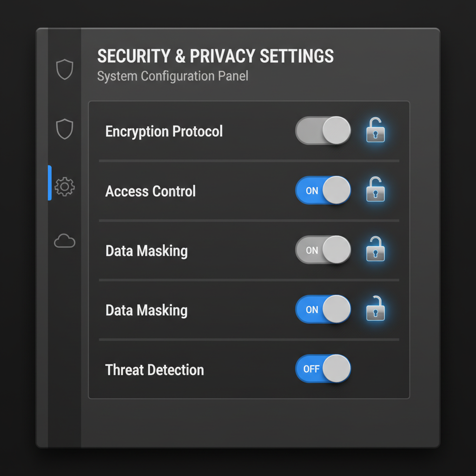Click the Encryption Protocol label

pyautogui.click(x=164, y=132)
